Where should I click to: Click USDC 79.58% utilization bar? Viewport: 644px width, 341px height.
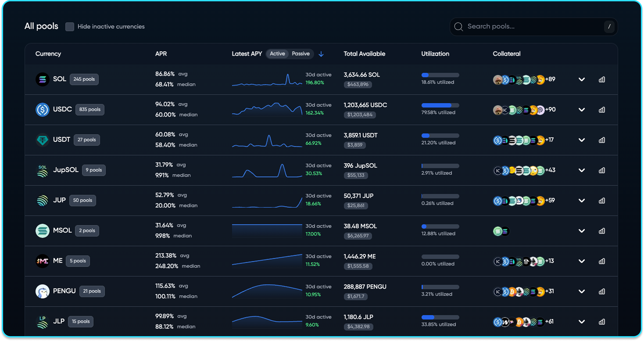click(440, 105)
